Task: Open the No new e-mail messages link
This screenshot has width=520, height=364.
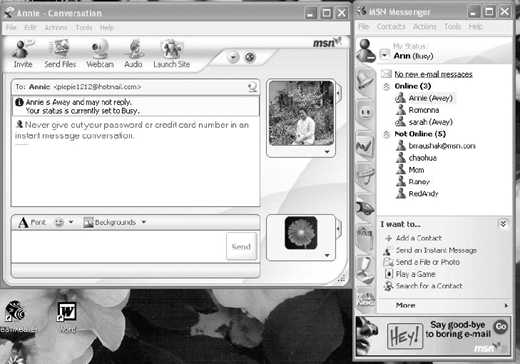Action: [x=433, y=74]
